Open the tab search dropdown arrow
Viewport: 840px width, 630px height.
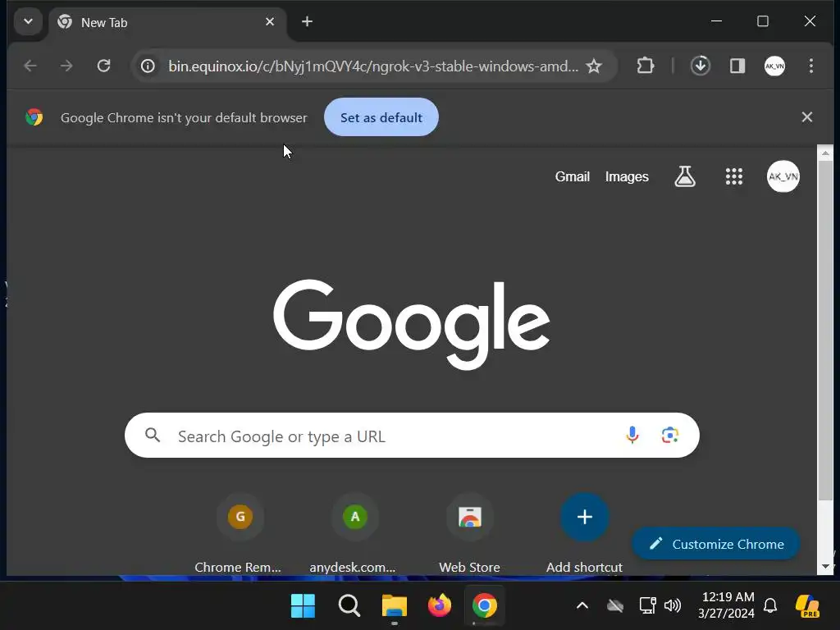point(29,22)
